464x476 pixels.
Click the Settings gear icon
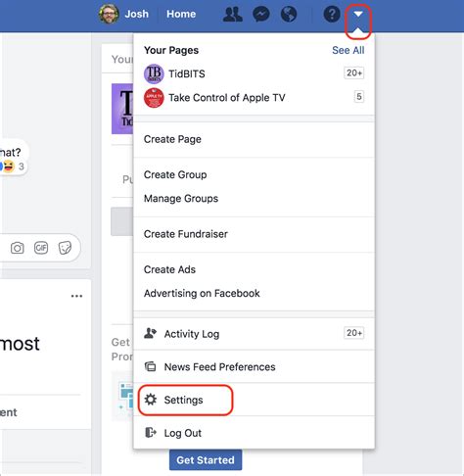(151, 400)
